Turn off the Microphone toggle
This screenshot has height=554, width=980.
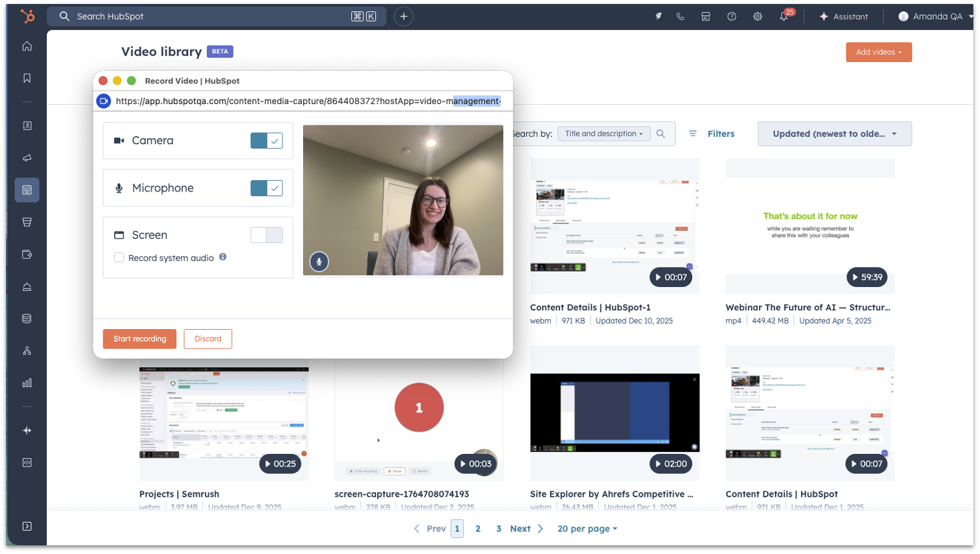(x=266, y=188)
